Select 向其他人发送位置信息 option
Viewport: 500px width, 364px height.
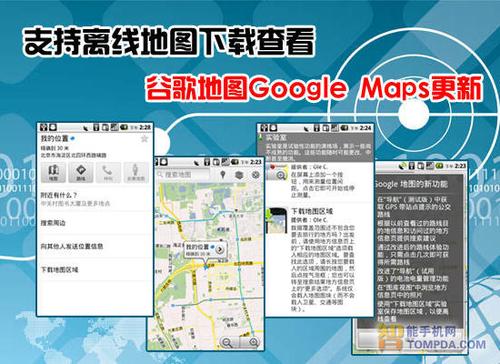tap(95, 246)
